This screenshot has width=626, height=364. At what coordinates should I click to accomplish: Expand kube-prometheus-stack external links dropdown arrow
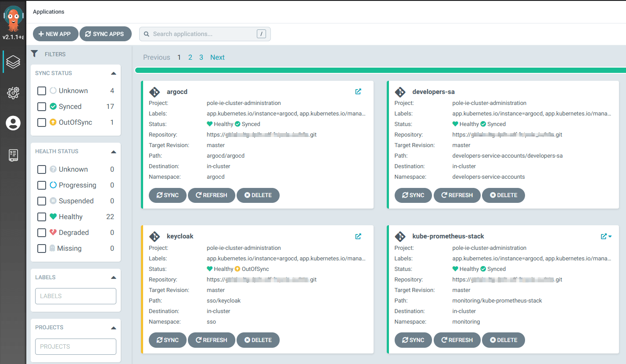(x=610, y=237)
